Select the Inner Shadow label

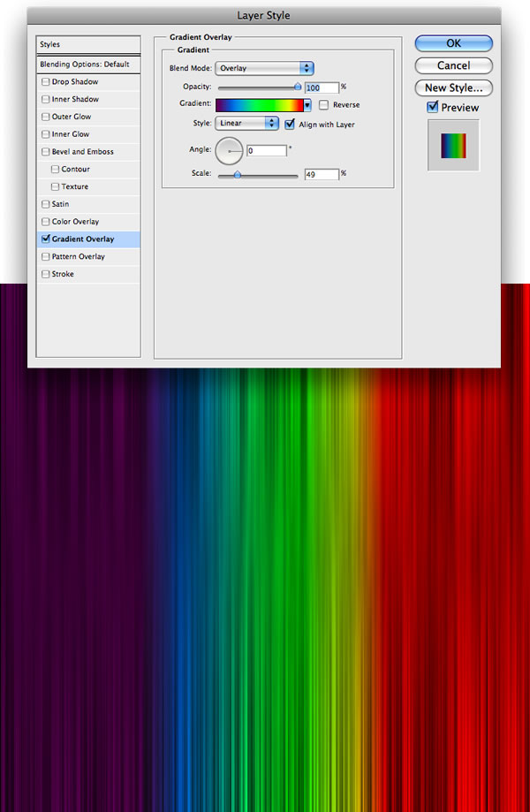pos(75,100)
